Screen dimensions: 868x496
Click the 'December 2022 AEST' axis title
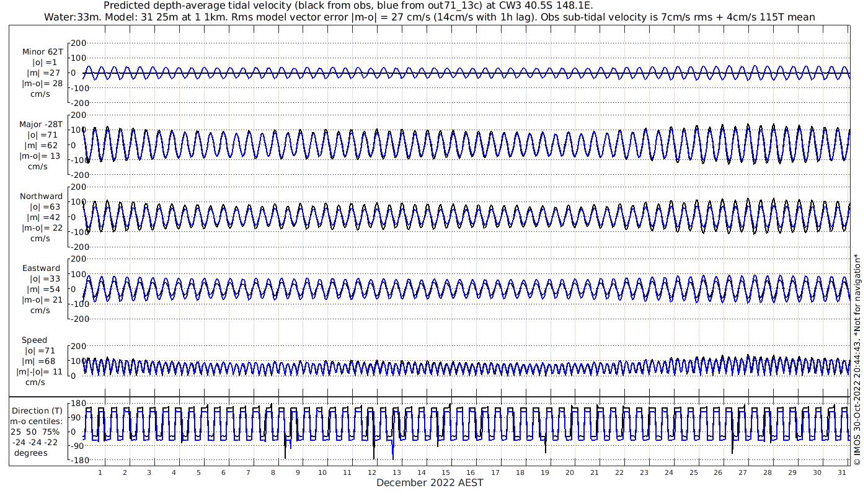click(x=430, y=482)
